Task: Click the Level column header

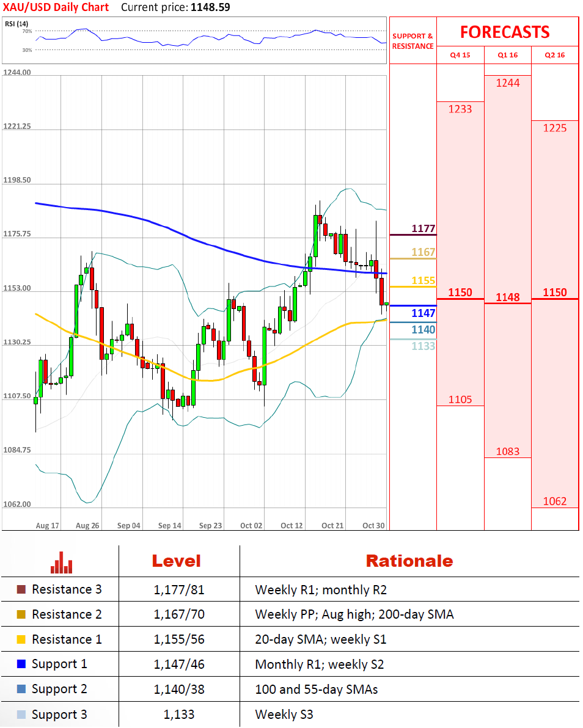Action: [177, 561]
